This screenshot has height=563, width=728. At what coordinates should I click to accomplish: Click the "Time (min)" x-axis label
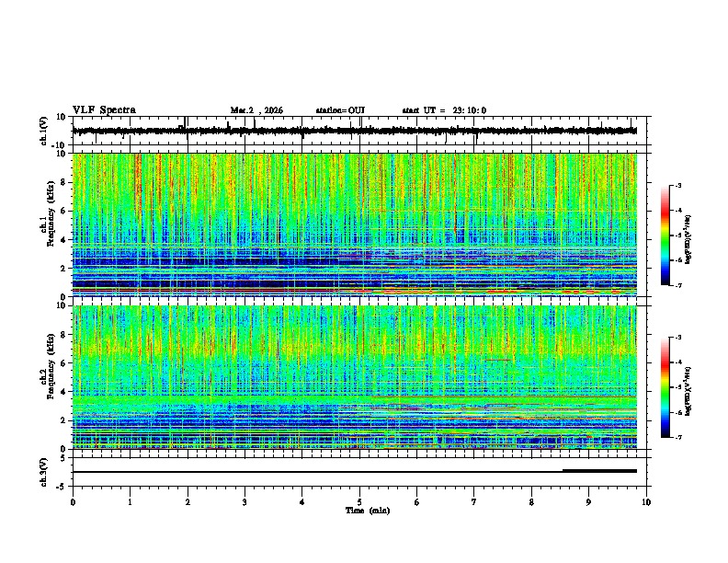coord(368,511)
